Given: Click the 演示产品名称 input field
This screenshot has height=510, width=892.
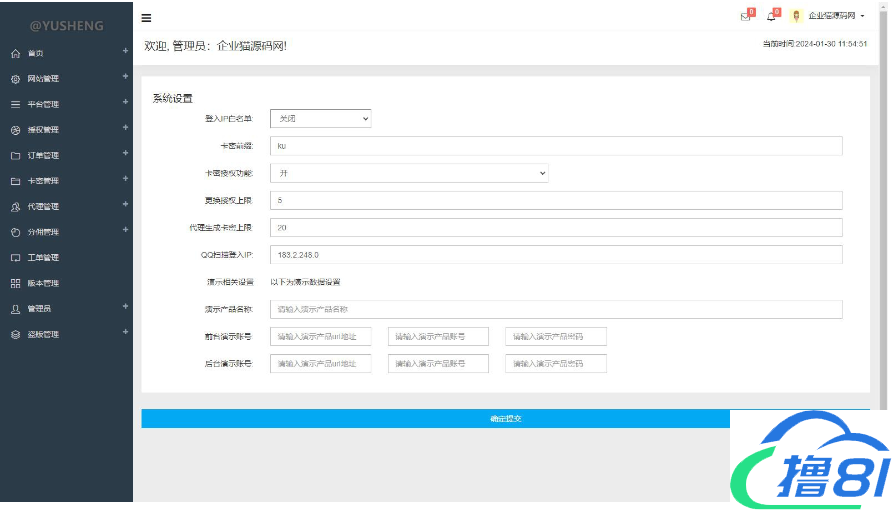Looking at the screenshot, I should point(555,309).
